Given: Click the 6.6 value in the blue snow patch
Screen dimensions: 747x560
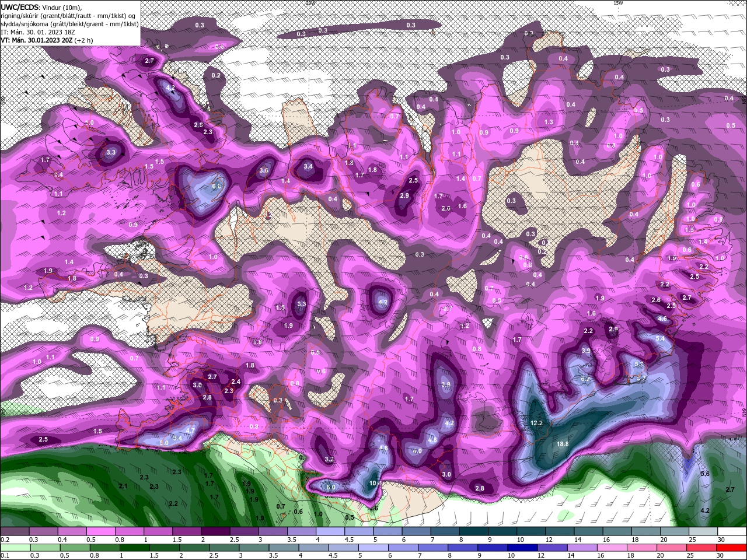Looking at the screenshot, I should 217,186.
